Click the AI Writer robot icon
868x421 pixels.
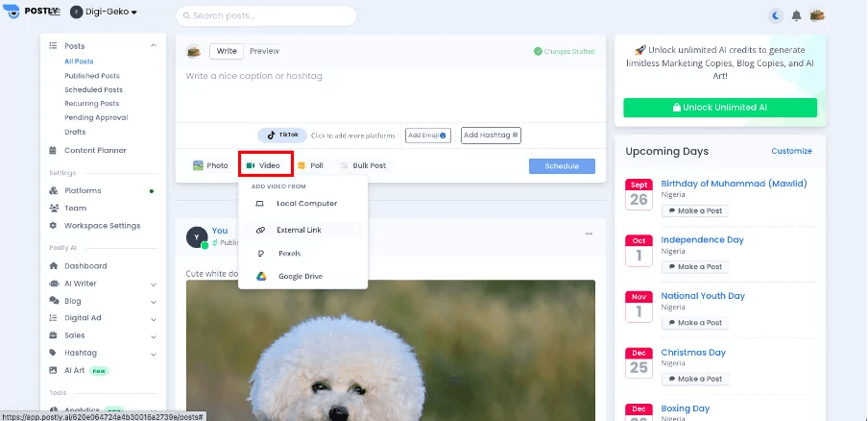pos(54,284)
